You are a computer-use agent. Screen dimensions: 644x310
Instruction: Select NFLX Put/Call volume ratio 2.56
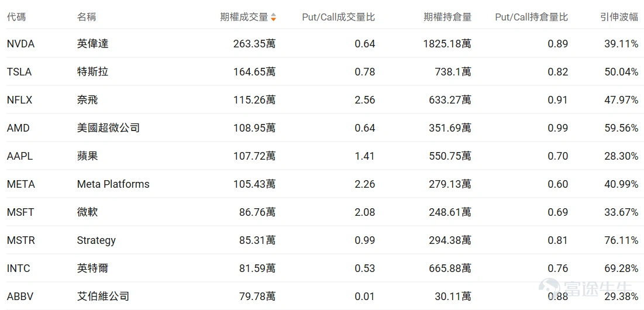(365, 100)
